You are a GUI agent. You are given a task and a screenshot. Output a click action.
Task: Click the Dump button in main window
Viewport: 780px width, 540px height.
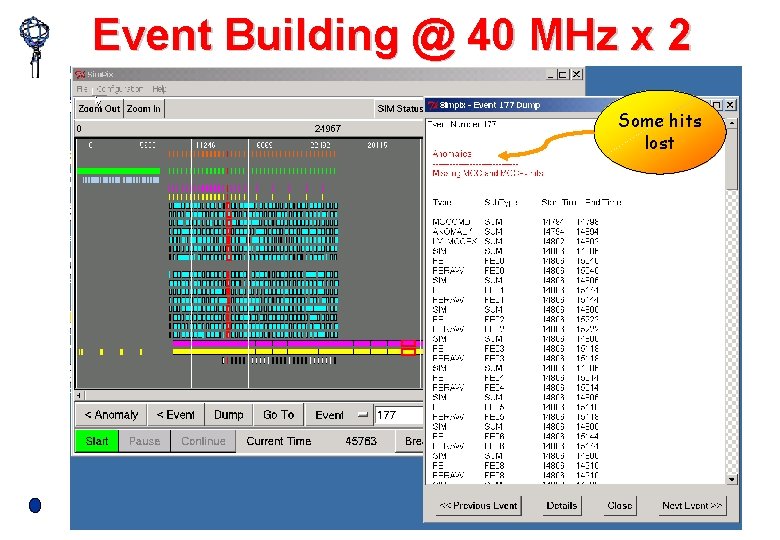[228, 415]
